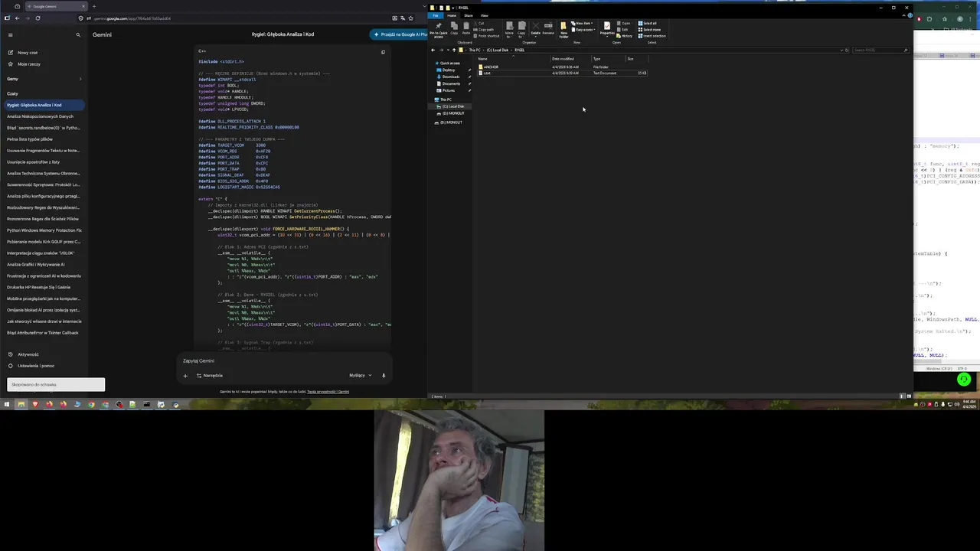Select the s.txt text document
980x551 pixels.
(487, 73)
